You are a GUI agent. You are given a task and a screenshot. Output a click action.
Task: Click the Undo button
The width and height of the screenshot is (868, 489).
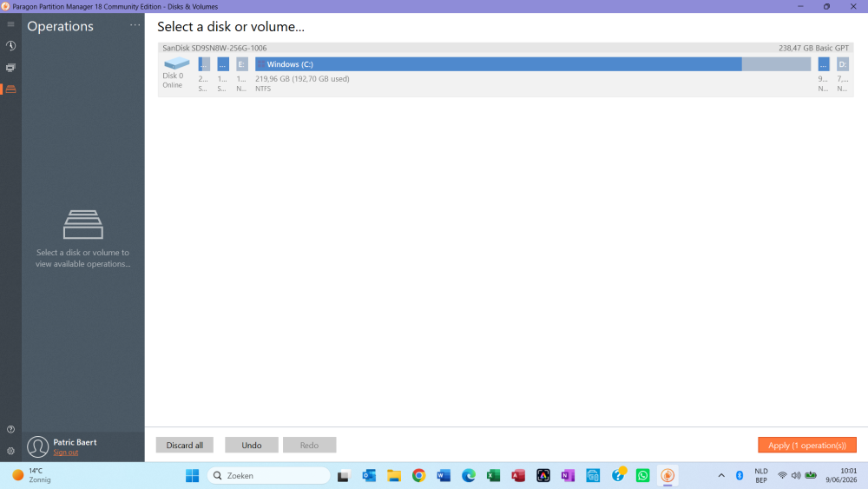click(x=252, y=445)
